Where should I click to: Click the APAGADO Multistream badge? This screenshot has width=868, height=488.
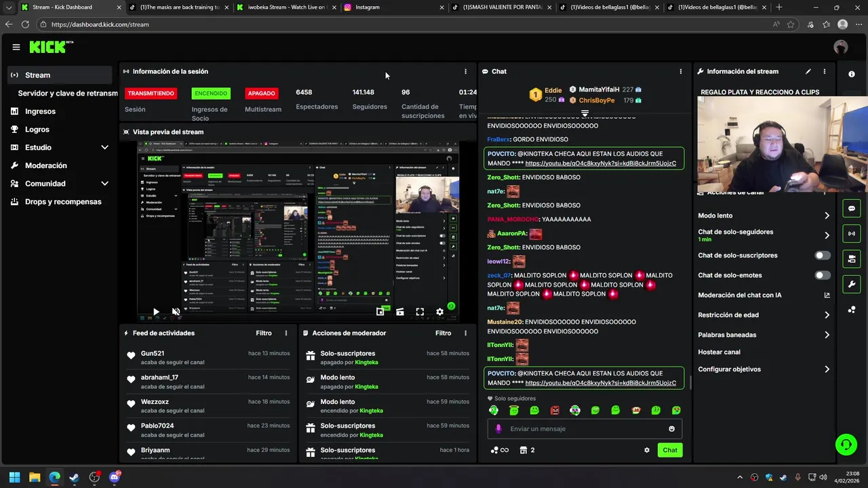261,94
